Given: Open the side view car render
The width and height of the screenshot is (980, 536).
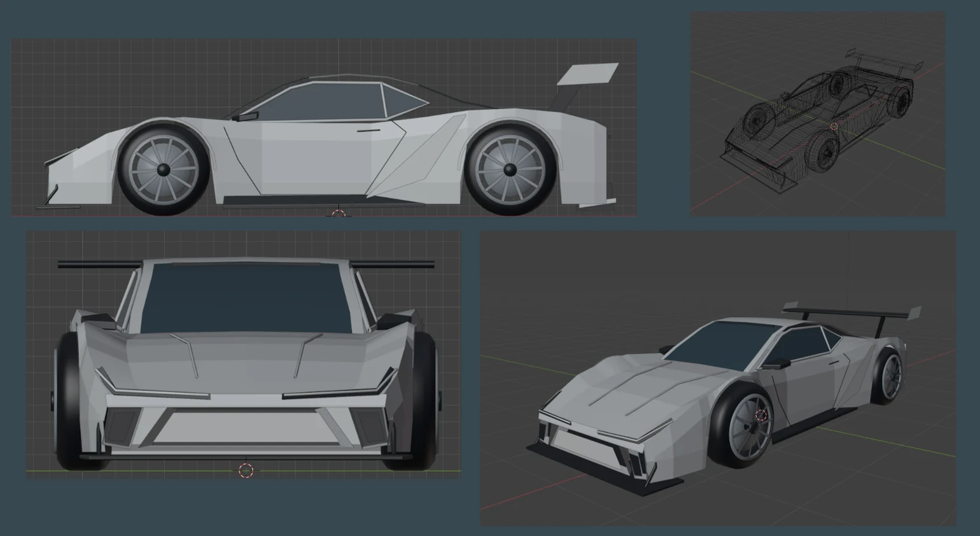Looking at the screenshot, I should coord(324,127).
